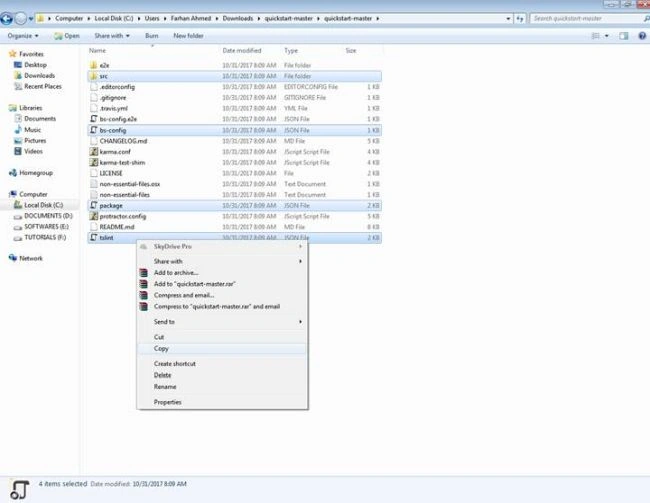
Task: Click the refresh button beside address bar
Action: tap(519, 19)
